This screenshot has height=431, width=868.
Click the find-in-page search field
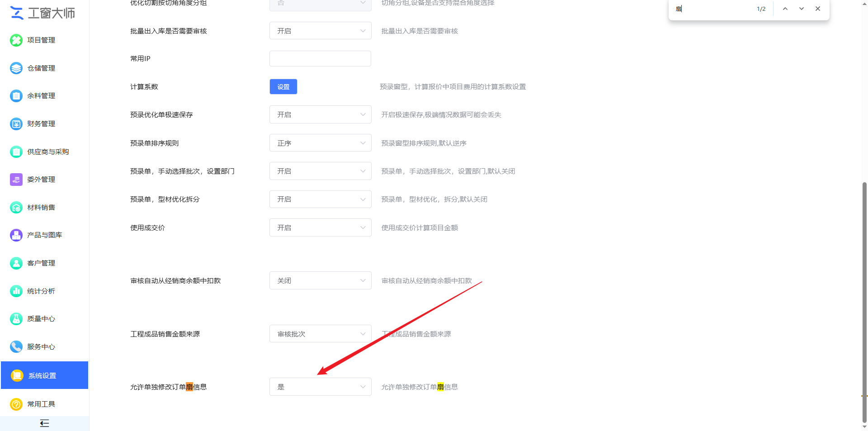coord(712,9)
